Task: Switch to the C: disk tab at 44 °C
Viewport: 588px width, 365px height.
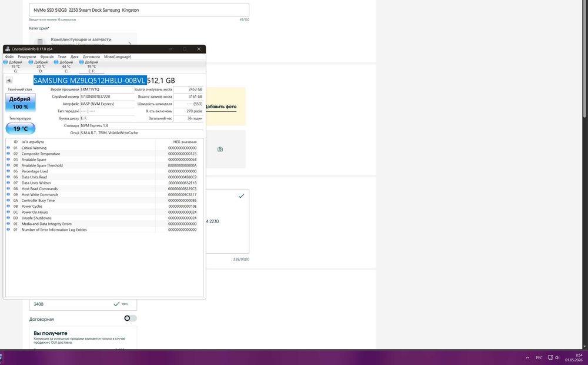Action: click(x=66, y=67)
